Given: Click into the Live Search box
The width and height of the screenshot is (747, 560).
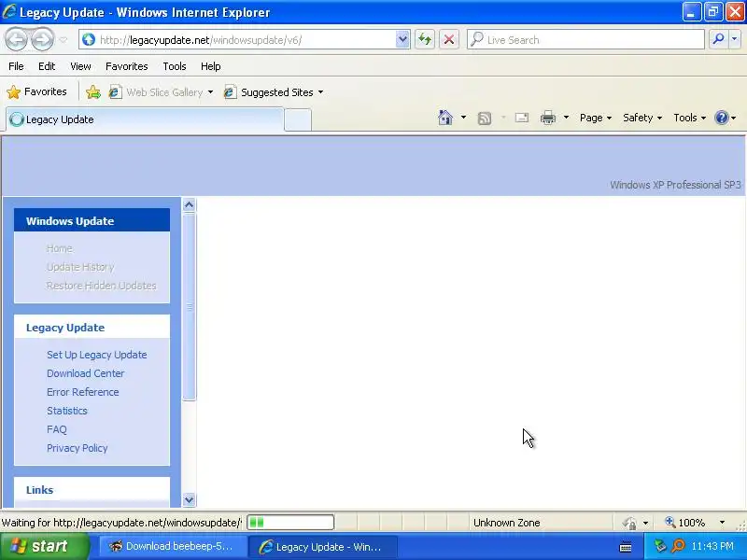Looking at the screenshot, I should [x=585, y=40].
